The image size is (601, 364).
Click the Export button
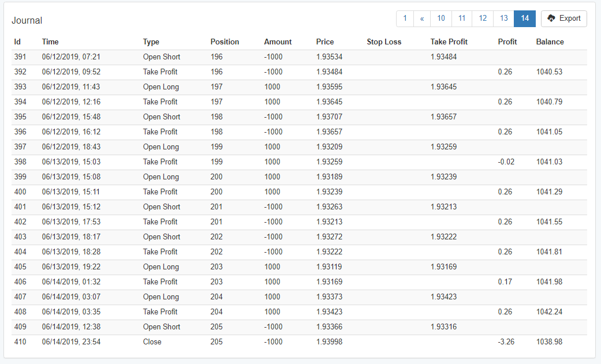pos(564,18)
